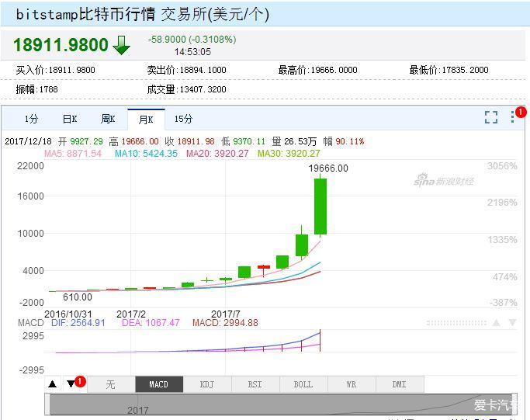Click the 卖出价:18894.1000 field

(186, 70)
